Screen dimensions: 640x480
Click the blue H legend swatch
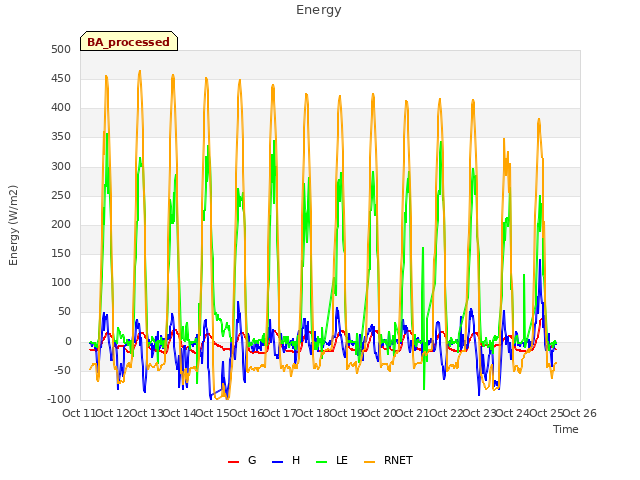tap(278, 462)
